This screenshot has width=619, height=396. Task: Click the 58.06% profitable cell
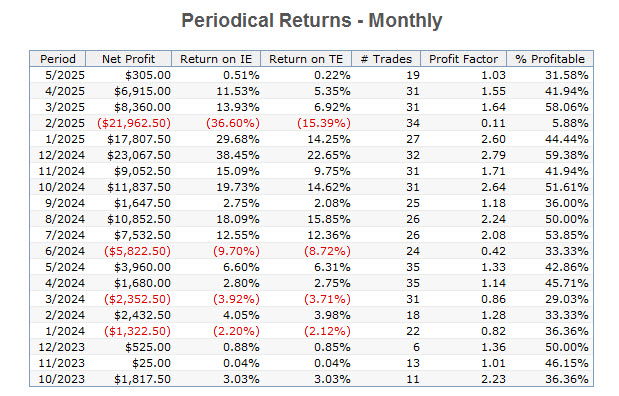pos(567,107)
